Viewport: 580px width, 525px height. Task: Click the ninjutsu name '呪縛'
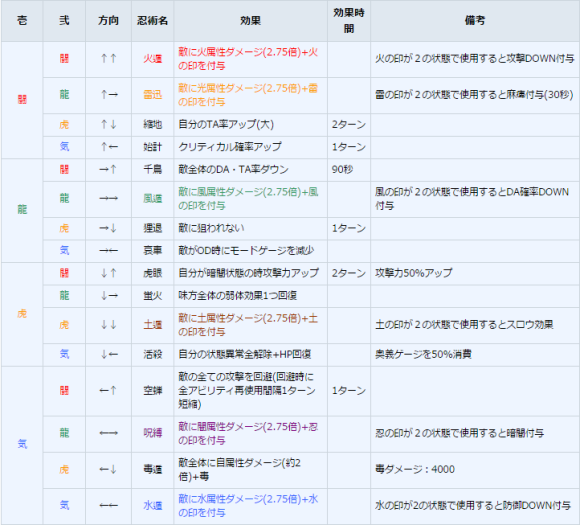click(152, 433)
